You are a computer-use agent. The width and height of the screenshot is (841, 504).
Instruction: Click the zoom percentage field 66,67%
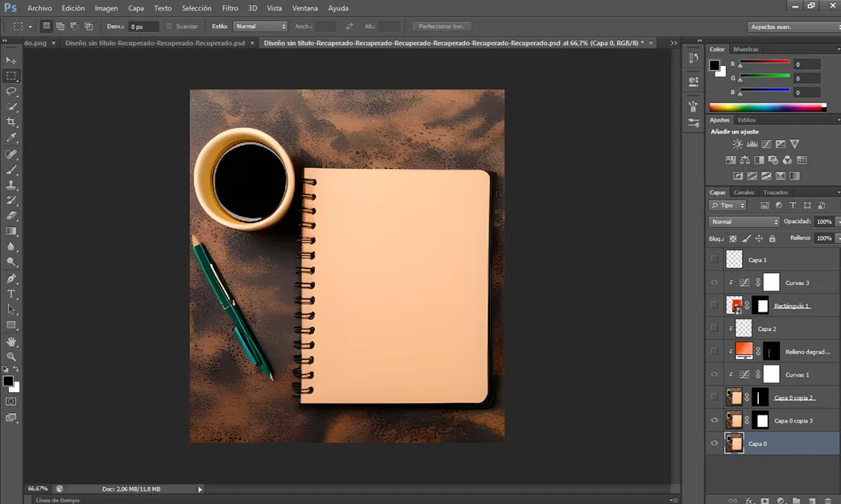tap(38, 489)
